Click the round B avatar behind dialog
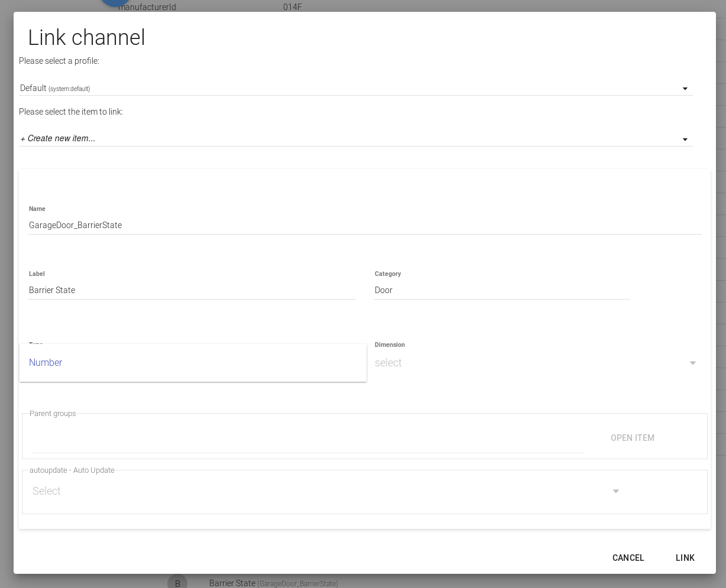Screen dimensions: 726x588 [x=177, y=581]
